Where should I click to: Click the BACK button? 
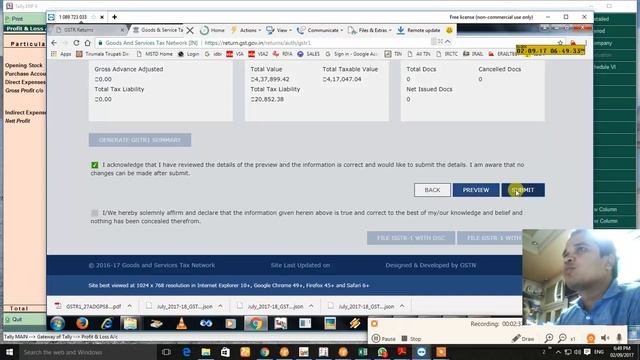coord(432,190)
